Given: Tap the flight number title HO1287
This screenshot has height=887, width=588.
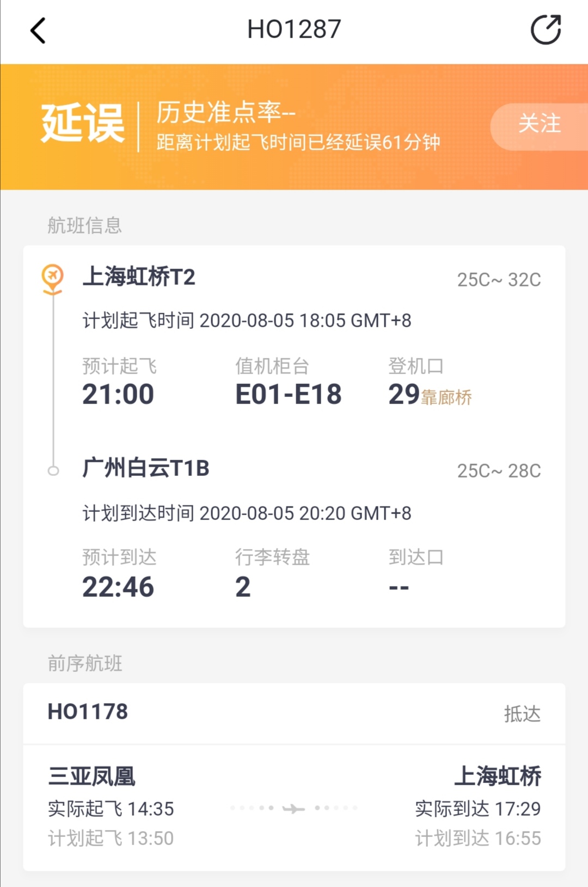Looking at the screenshot, I should [x=294, y=29].
